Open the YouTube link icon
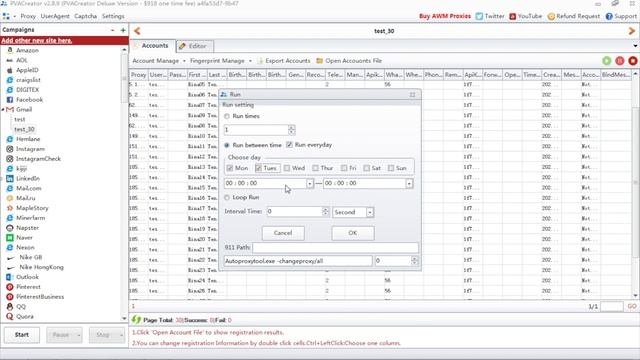 513,16
